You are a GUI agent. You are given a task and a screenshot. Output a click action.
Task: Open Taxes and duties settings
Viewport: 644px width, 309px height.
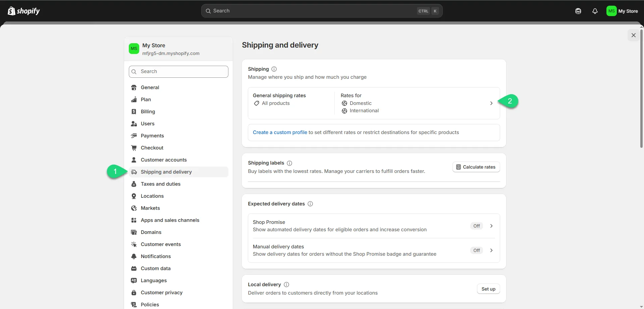[x=160, y=184]
